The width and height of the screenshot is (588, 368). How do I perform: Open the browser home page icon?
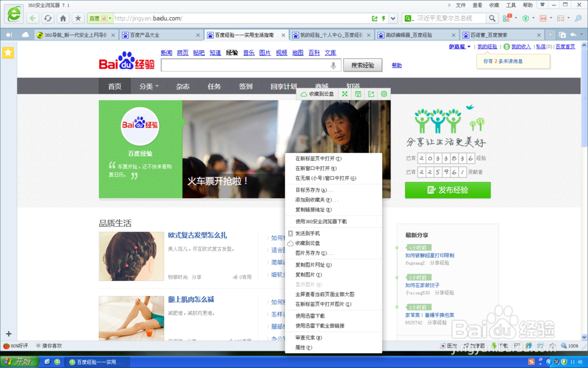coord(63,18)
